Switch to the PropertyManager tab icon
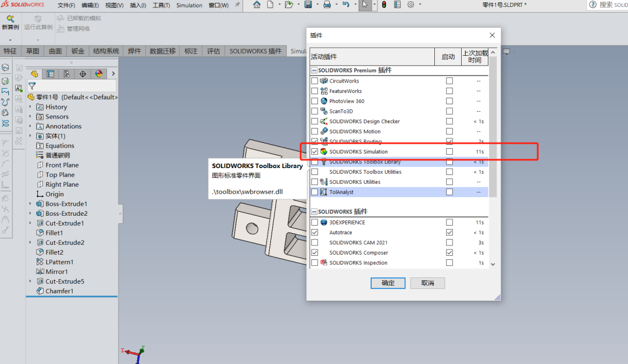The image size is (628, 364). pyautogui.click(x=51, y=74)
